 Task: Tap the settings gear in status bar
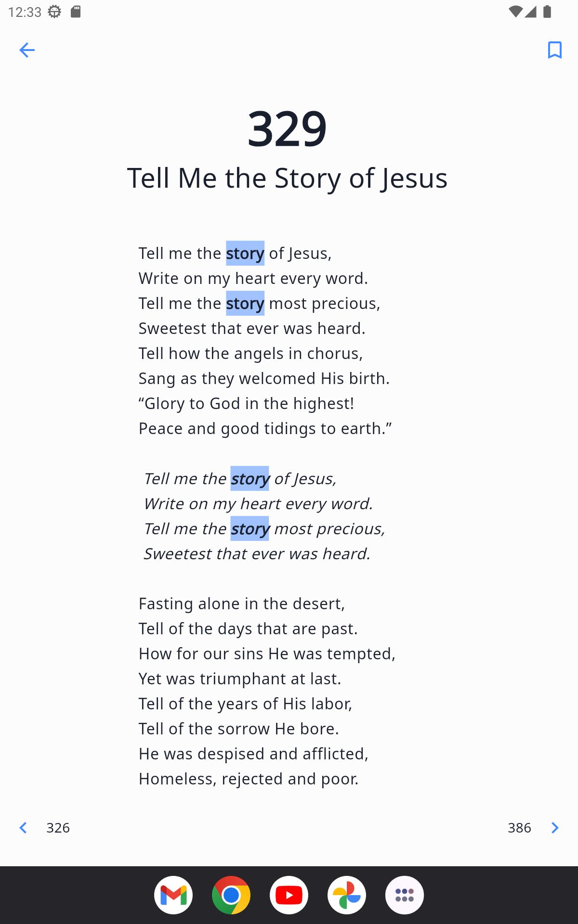tap(54, 12)
